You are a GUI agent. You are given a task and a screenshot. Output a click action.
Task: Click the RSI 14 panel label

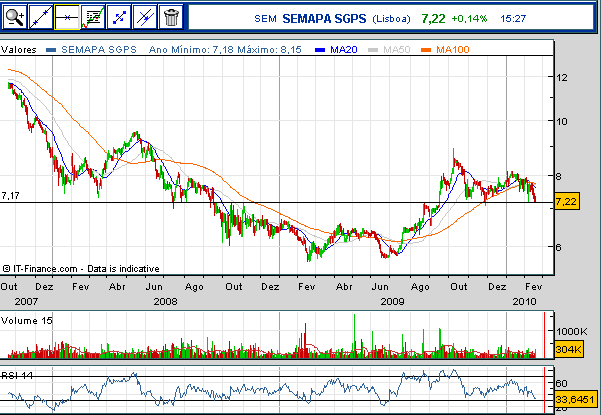point(17,375)
